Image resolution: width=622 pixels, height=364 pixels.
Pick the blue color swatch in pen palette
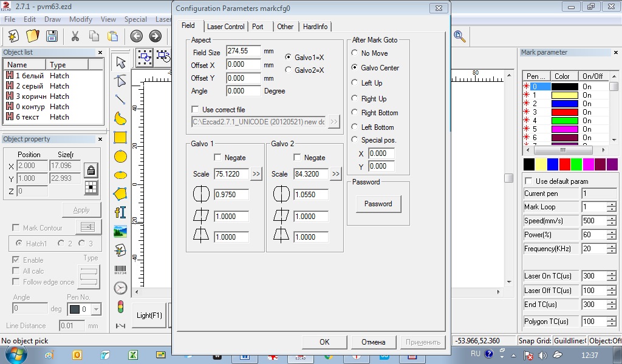[x=553, y=164]
